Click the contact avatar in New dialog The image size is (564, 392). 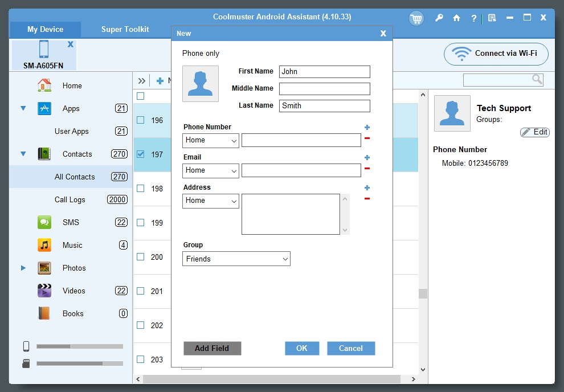[x=201, y=83]
